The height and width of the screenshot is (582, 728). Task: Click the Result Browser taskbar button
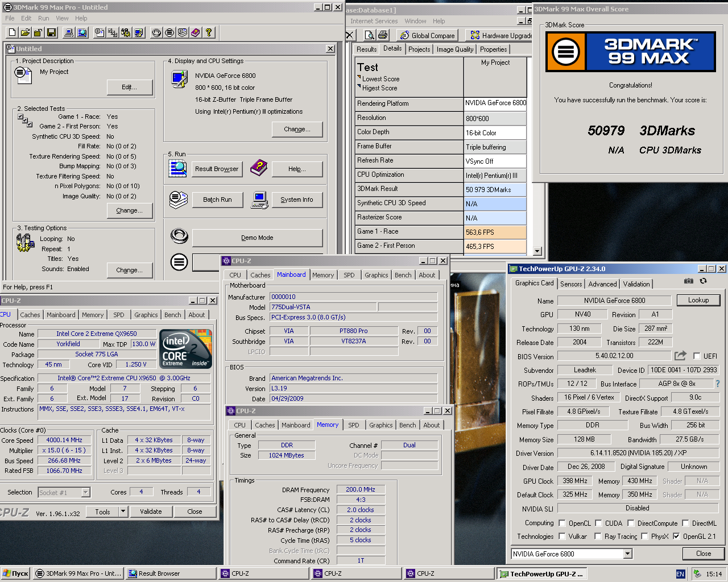click(171, 573)
